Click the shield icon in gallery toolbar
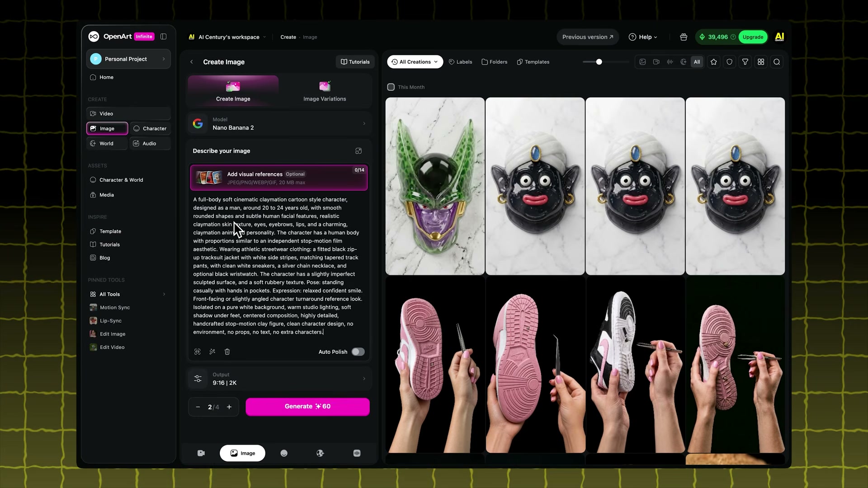The height and width of the screenshot is (488, 868). (730, 62)
